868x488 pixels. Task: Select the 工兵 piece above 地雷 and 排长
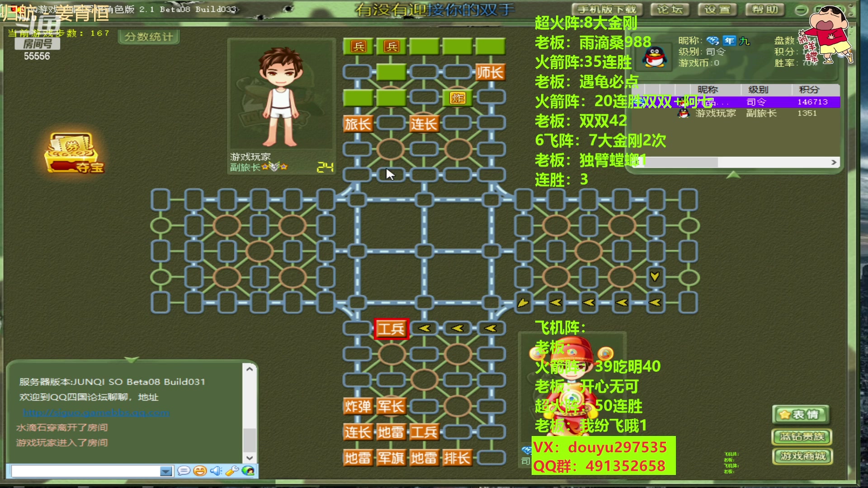424,432
